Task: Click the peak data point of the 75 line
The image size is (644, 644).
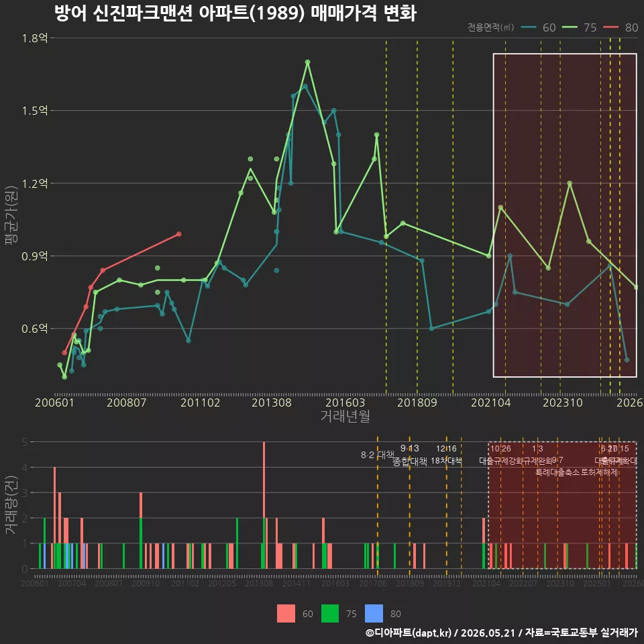Action: tap(308, 62)
